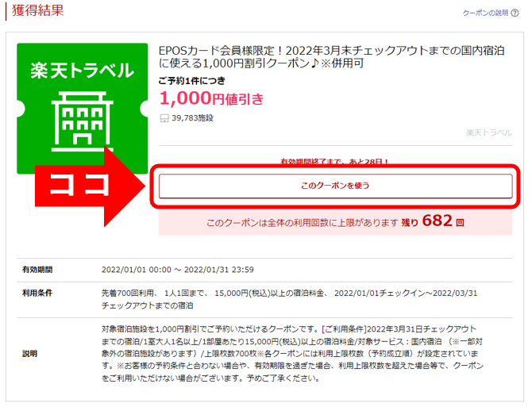
Task: Click the validity date range 2022/01/01 text
Action: click(x=177, y=270)
